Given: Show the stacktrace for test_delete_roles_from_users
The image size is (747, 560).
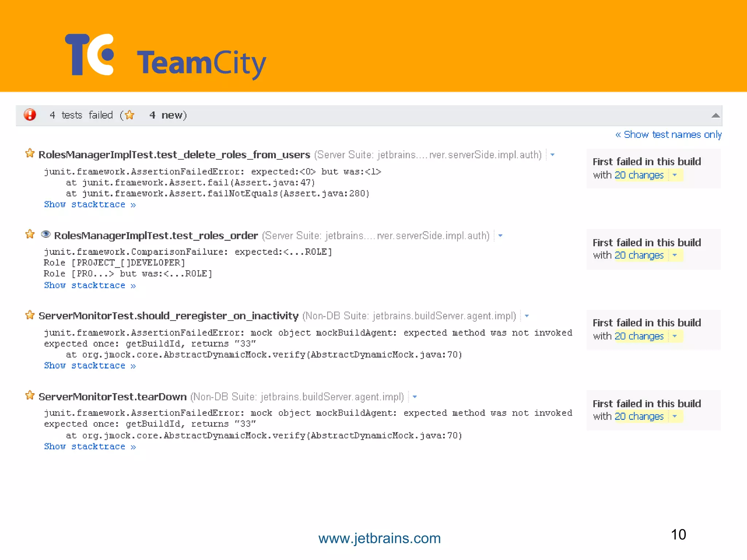Looking at the screenshot, I should pyautogui.click(x=90, y=205).
